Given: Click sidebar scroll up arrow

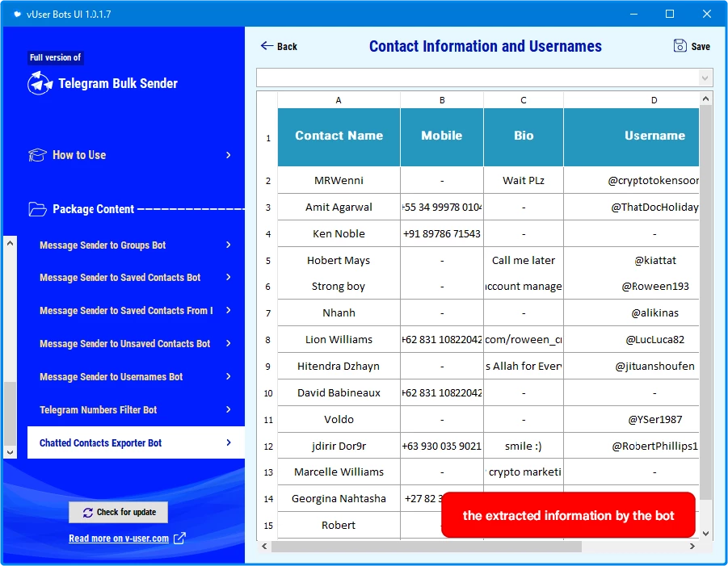Looking at the screenshot, I should (10, 243).
